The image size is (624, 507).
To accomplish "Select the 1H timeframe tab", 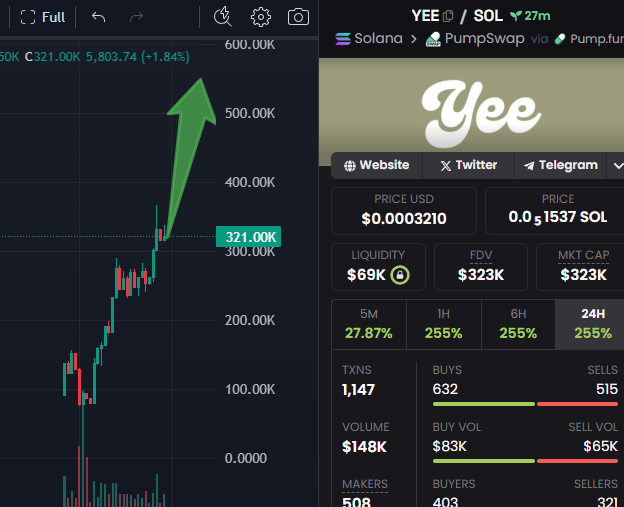I will tap(444, 324).
